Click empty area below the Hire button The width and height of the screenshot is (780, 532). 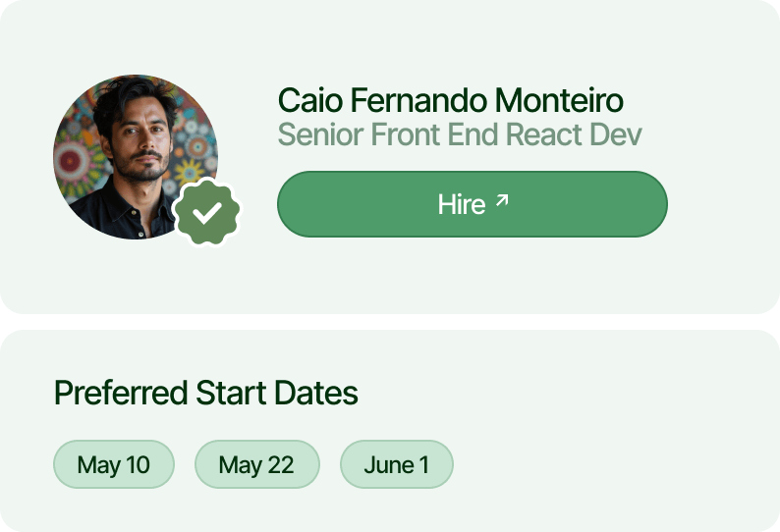[473, 274]
